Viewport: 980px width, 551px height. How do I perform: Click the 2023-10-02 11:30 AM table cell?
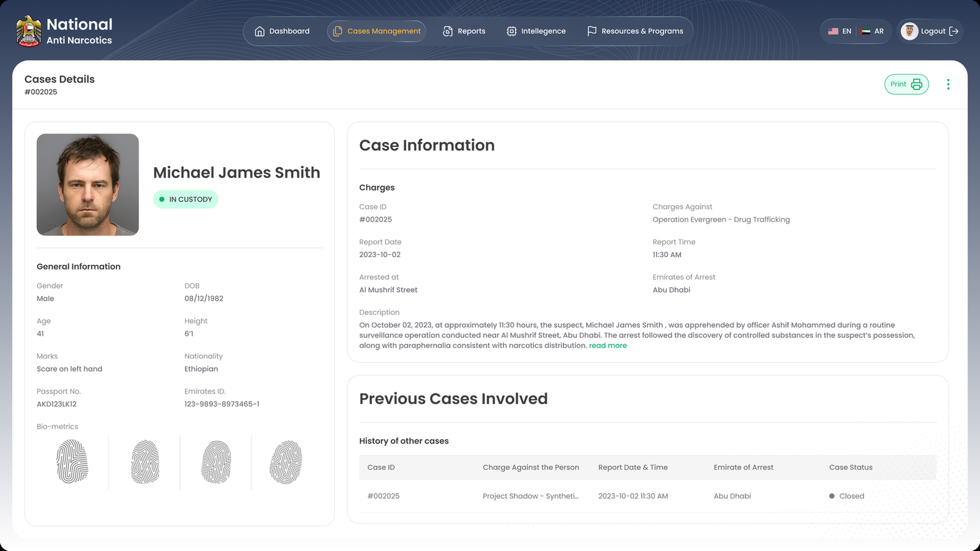click(633, 497)
